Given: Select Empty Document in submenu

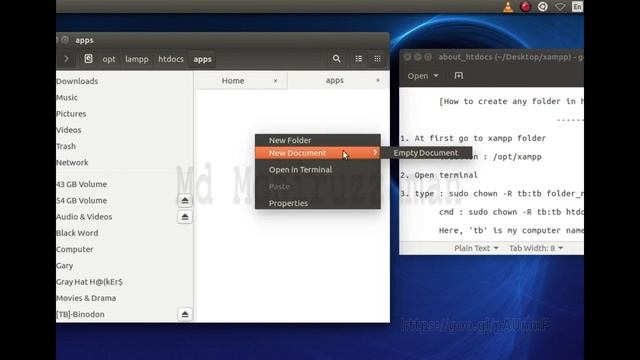Looking at the screenshot, I should pos(426,153).
